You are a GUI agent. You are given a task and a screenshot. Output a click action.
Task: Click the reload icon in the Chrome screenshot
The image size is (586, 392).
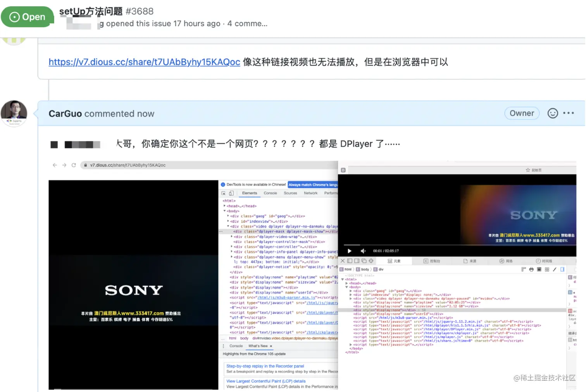click(74, 165)
